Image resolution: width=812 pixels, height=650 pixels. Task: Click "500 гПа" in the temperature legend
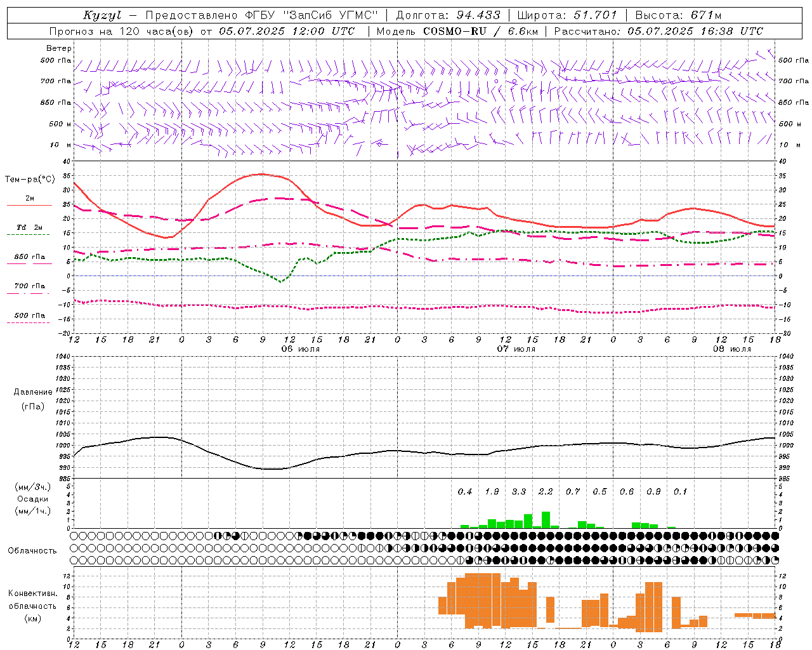click(x=30, y=315)
